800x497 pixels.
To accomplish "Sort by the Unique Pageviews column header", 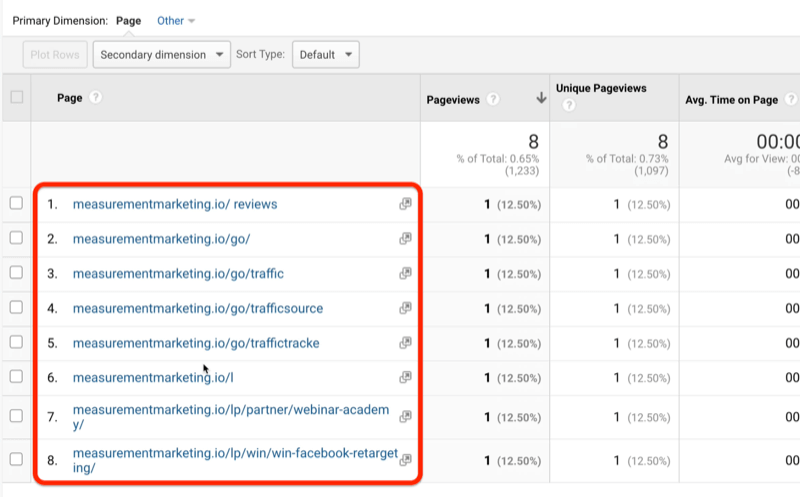I will (x=601, y=88).
